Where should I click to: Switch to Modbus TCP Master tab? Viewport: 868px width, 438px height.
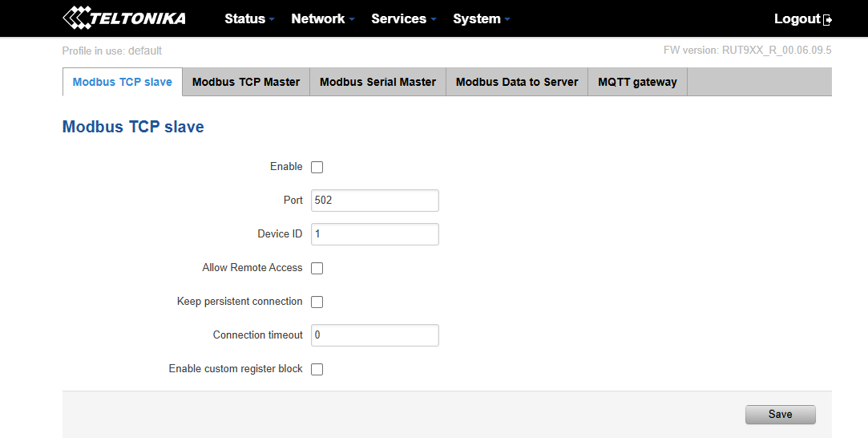246,82
